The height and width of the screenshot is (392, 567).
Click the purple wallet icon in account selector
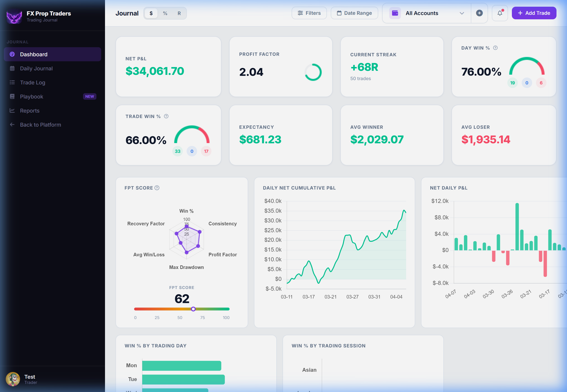coord(395,13)
